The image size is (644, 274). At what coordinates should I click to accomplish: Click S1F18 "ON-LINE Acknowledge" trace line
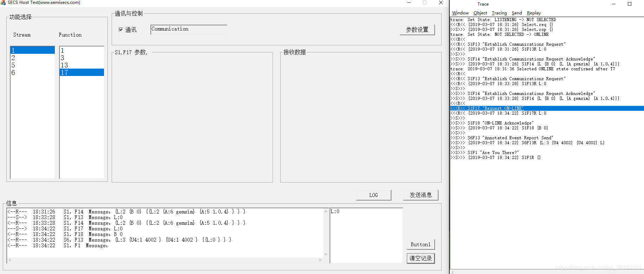(492, 123)
